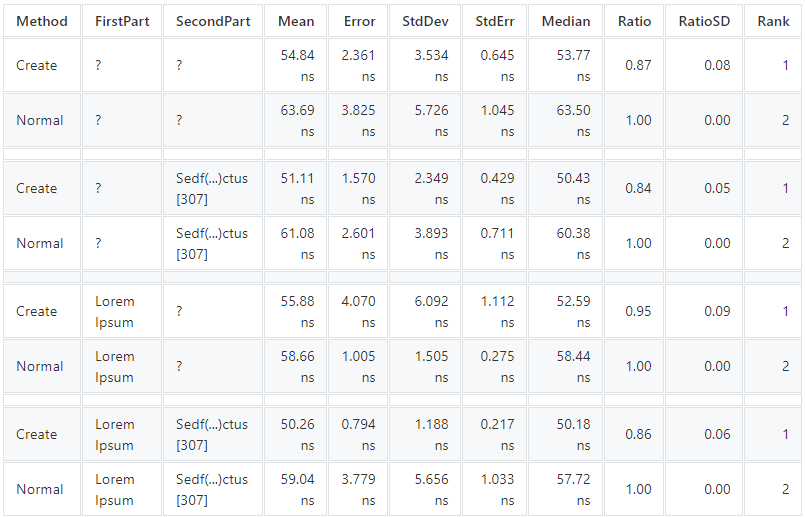Click the 1.570 ns error cell
The height and width of the screenshot is (517, 805).
pos(358,188)
